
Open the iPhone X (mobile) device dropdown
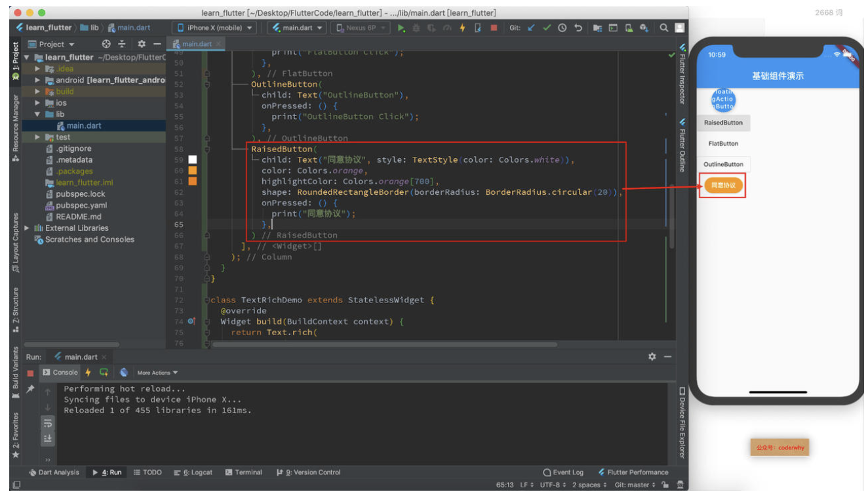tap(216, 28)
